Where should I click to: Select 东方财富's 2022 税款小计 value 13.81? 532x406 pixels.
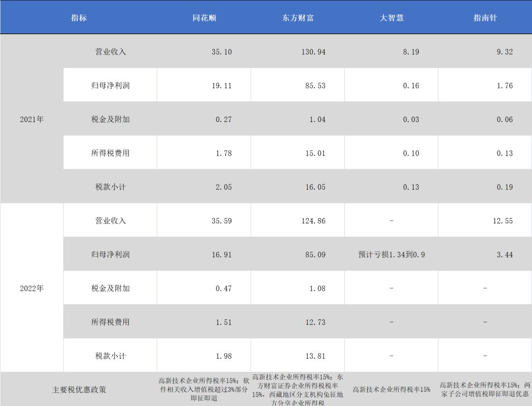(x=298, y=355)
